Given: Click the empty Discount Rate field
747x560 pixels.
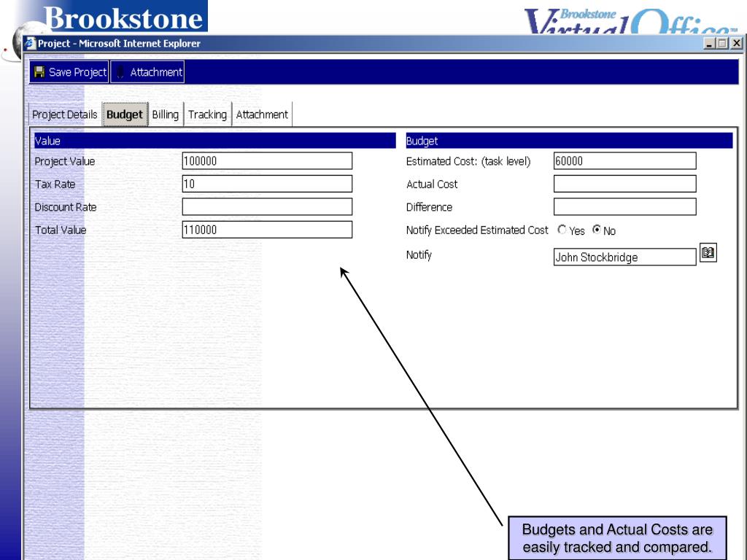Looking at the screenshot, I should pyautogui.click(x=267, y=206).
